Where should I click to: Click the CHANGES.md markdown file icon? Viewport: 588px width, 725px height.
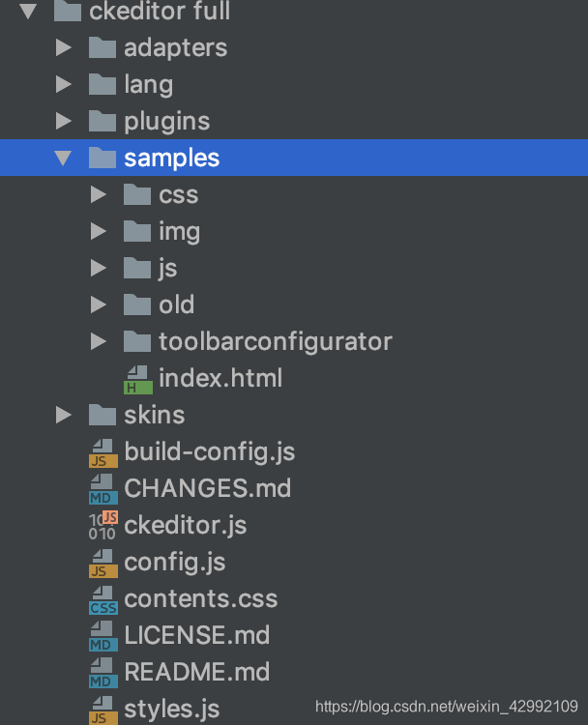(103, 489)
